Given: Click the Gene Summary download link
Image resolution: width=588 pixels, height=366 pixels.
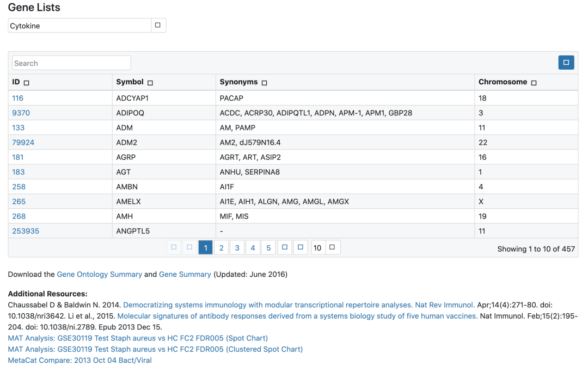Looking at the screenshot, I should [x=185, y=275].
